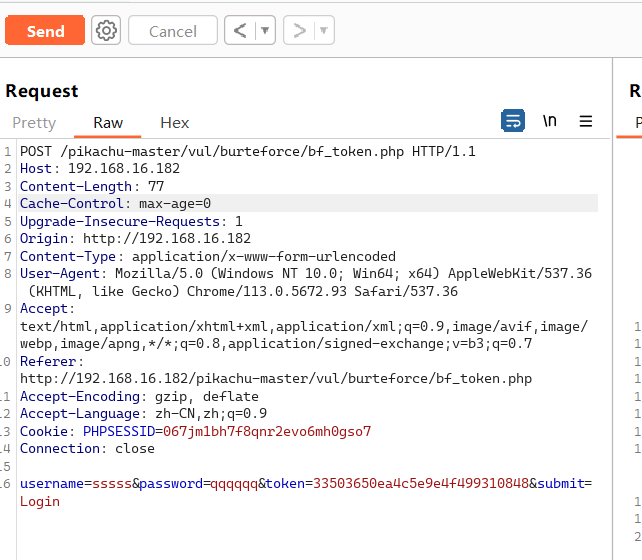Click the orange Send button
Viewport: 642px width, 560px height.
[x=45, y=30]
